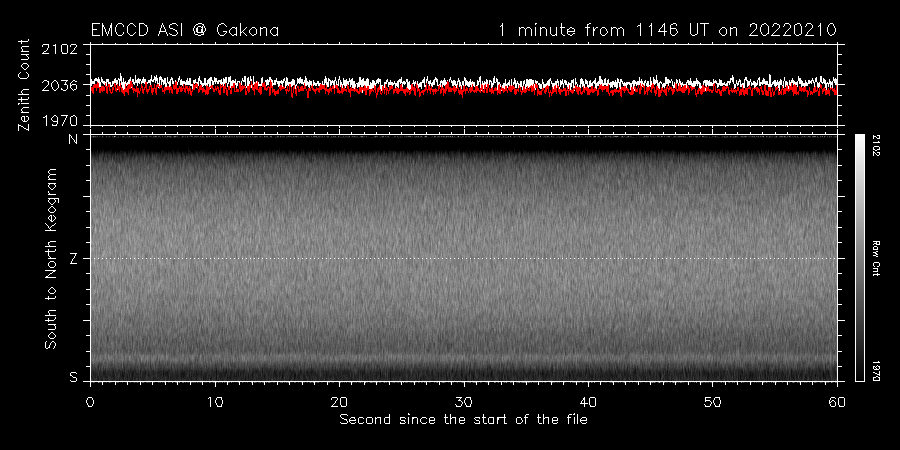Click the grayscale colorbar gradient
900x450 pixels.
pyautogui.click(x=859, y=258)
